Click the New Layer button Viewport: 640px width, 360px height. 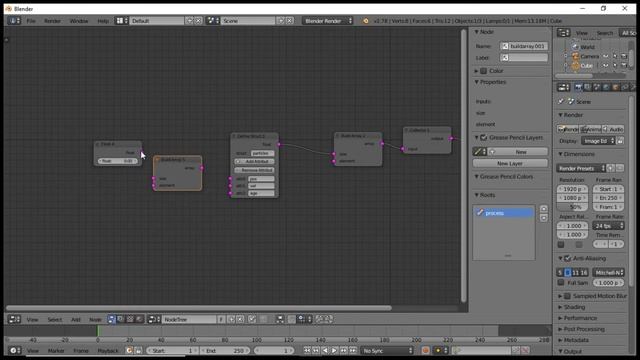510,163
